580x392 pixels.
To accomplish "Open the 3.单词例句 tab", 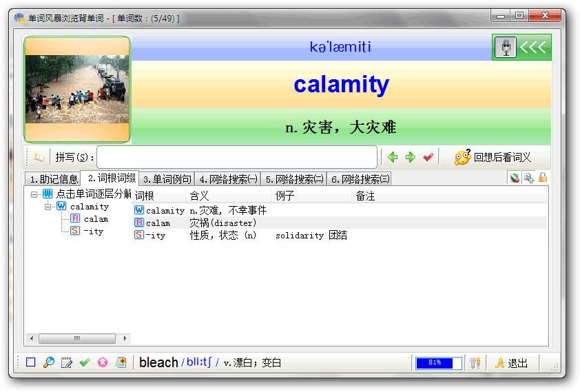I will point(167,179).
